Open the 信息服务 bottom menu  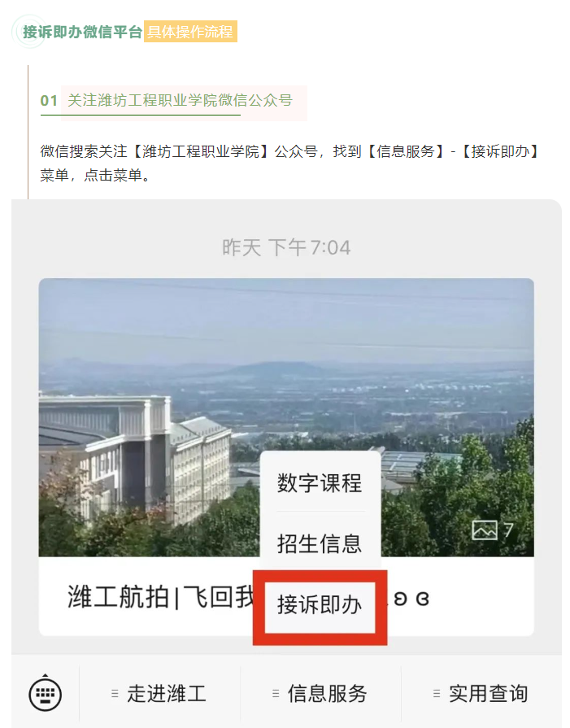[320, 694]
